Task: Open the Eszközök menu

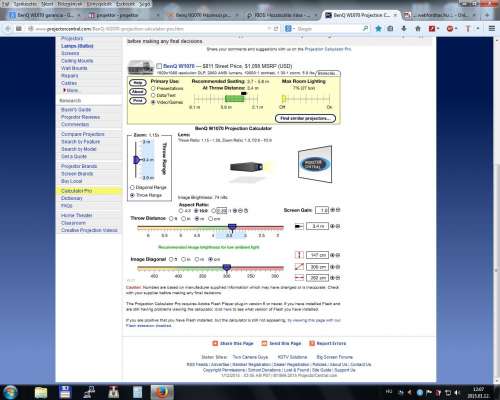Action: click(125, 4)
